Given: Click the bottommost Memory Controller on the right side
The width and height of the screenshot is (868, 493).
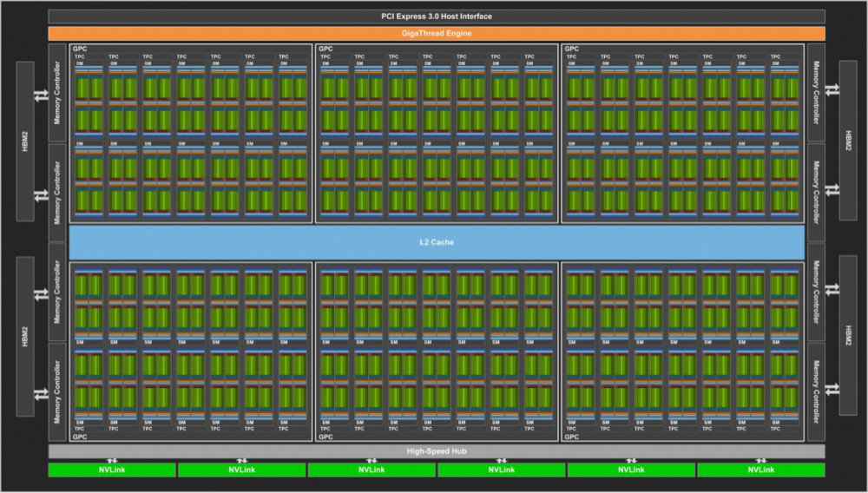Looking at the screenshot, I should 816,391.
